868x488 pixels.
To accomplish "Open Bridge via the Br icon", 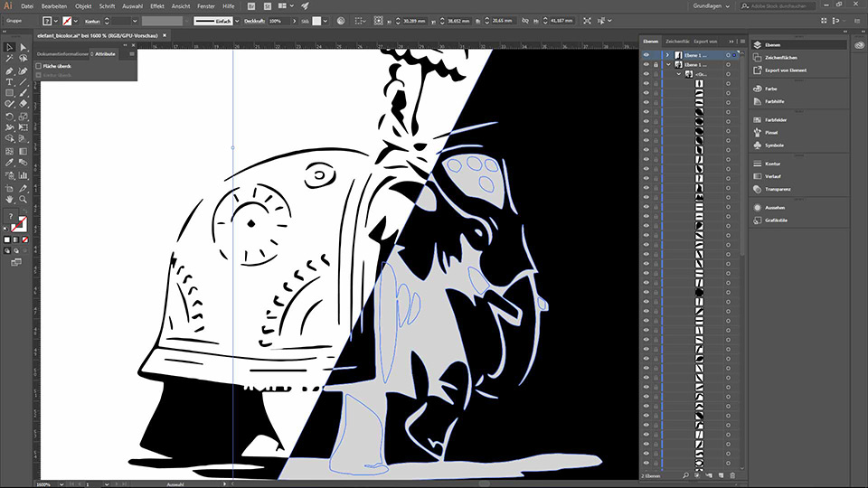I will click(x=251, y=6).
